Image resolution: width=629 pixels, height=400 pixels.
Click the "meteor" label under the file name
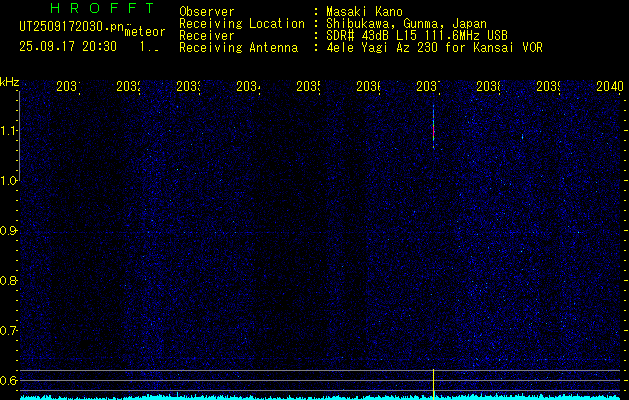(145, 32)
